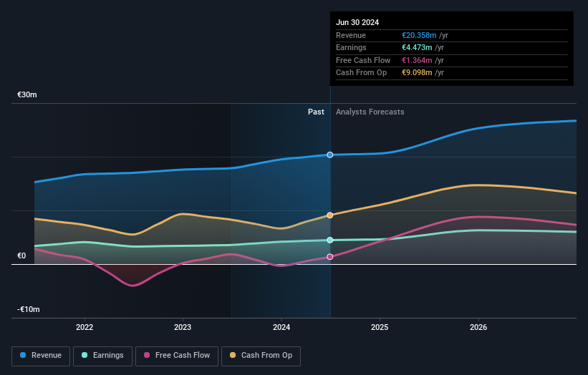Toggle the Revenue series legend button
This screenshot has width=588, height=375.
[41, 356]
